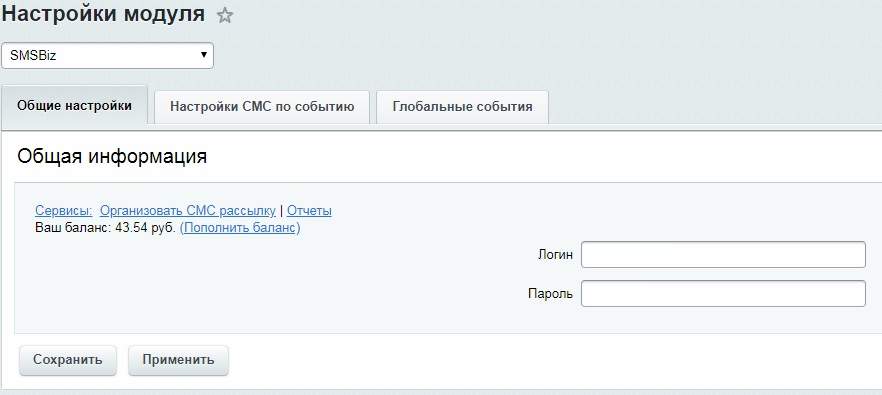Image resolution: width=882 pixels, height=395 pixels.
Task: Add page to favorites with star icon
Action: (x=224, y=16)
